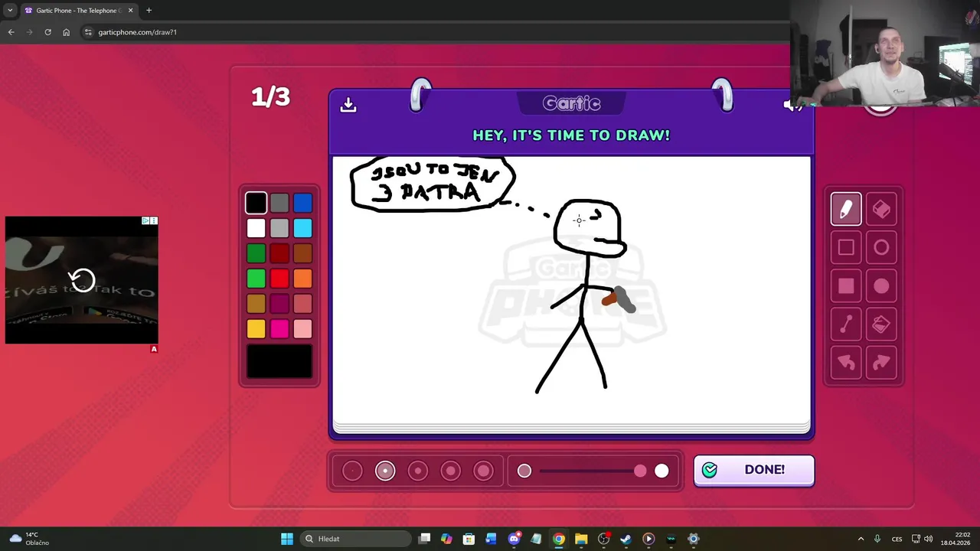Viewport: 980px width, 551px height.
Task: Pick the filled rectangle tool
Action: pyautogui.click(x=846, y=286)
